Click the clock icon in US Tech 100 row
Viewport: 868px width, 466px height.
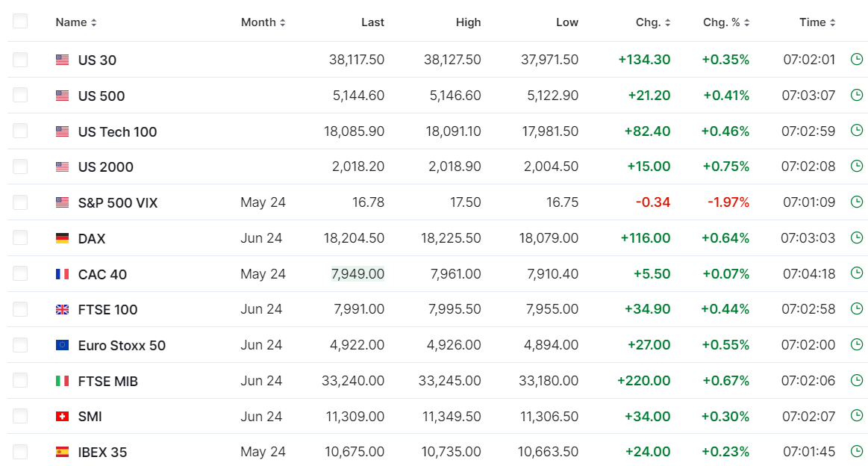[x=856, y=130]
